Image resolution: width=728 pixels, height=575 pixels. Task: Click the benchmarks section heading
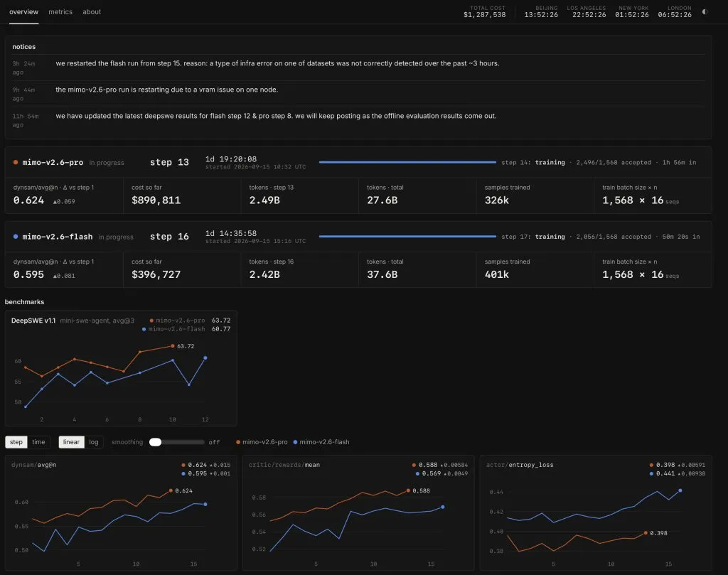pyautogui.click(x=25, y=302)
